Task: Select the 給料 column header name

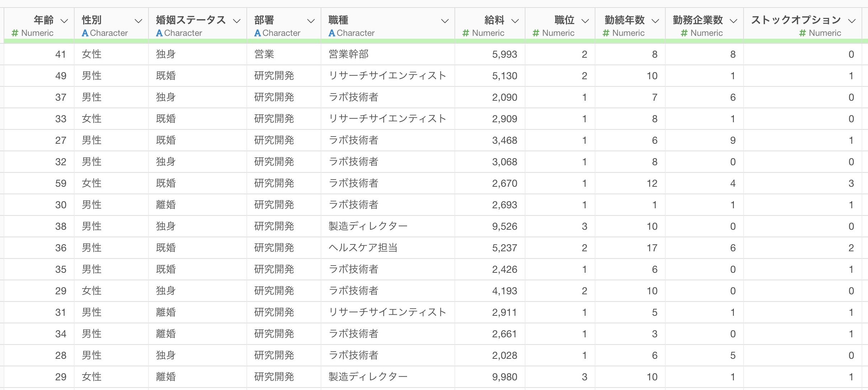Action: [495, 20]
